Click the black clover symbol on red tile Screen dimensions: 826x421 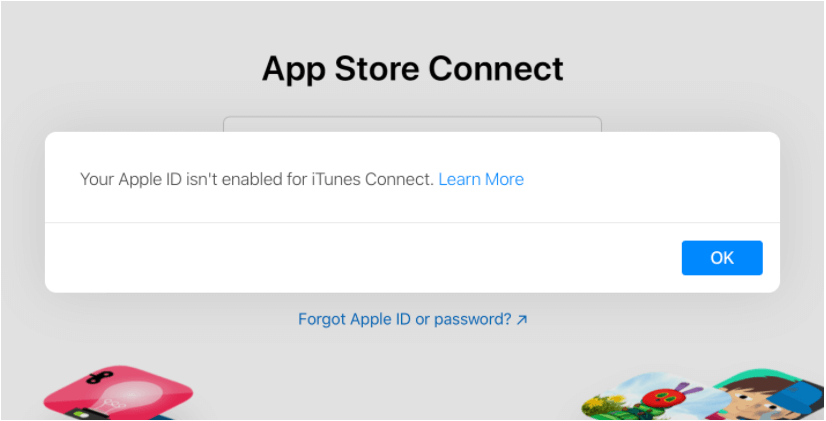point(102,377)
